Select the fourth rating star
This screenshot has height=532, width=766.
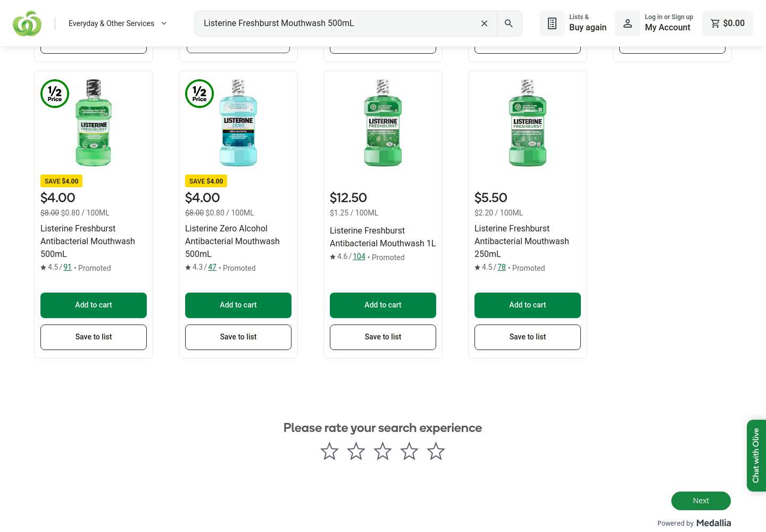(409, 451)
